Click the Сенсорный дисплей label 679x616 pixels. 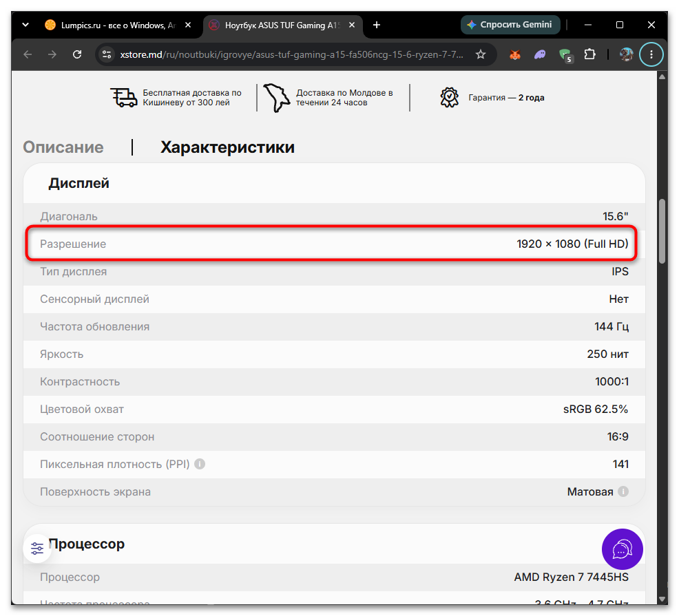94,299
